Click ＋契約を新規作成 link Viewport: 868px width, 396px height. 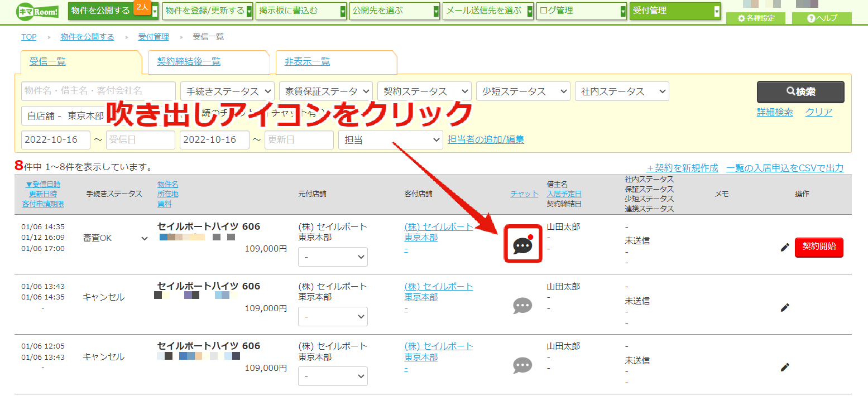pos(682,168)
